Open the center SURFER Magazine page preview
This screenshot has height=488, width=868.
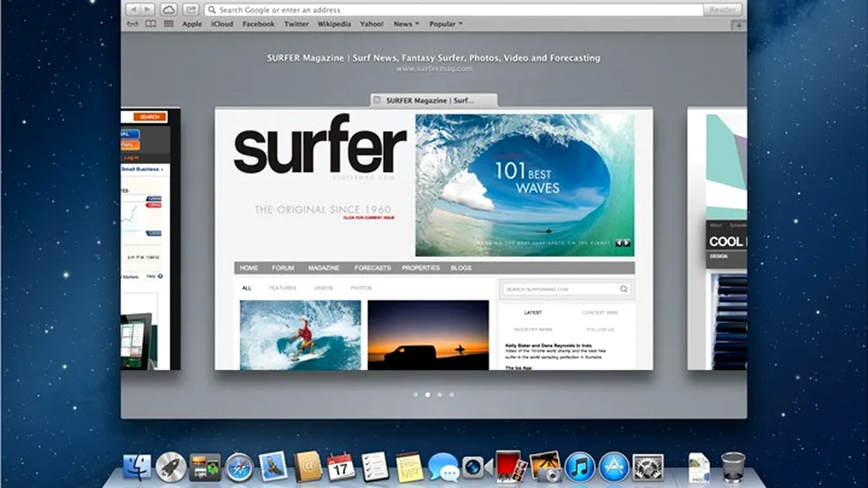(434, 239)
